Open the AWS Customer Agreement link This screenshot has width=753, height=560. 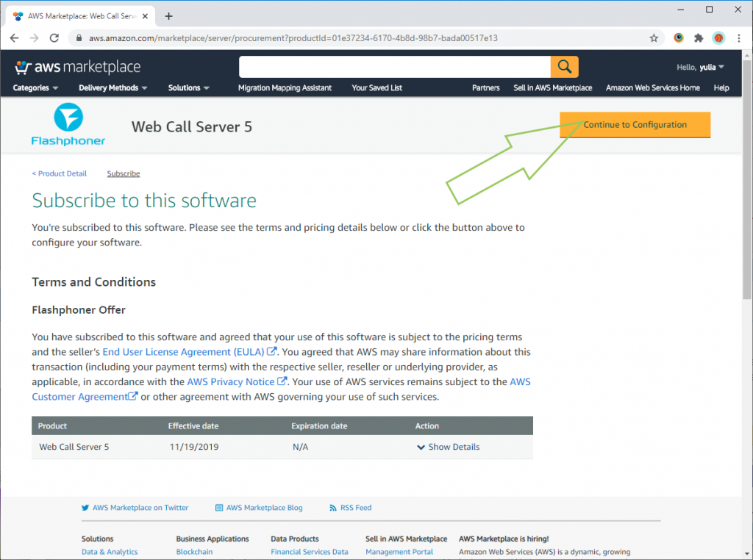pos(85,396)
